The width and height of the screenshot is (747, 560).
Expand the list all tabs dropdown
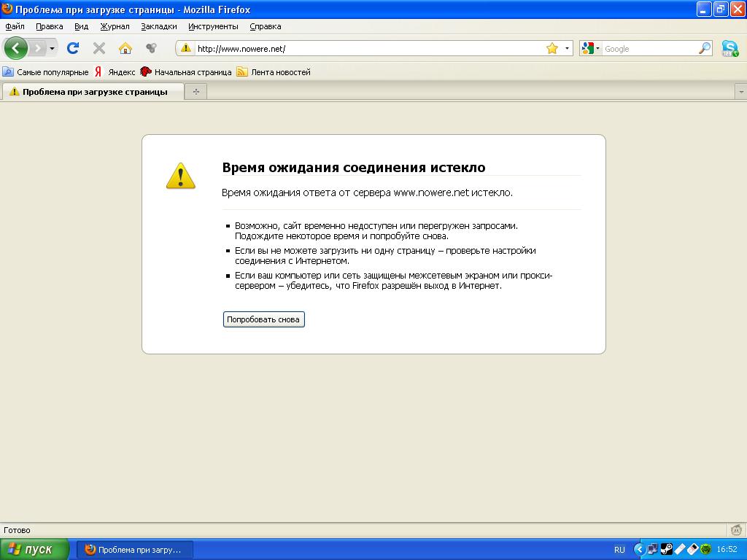pos(740,92)
